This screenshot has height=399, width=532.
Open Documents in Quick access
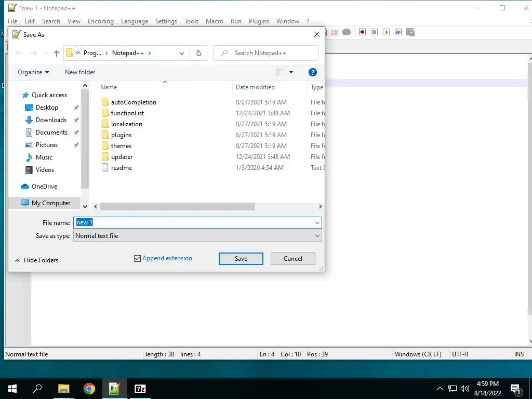[51, 132]
